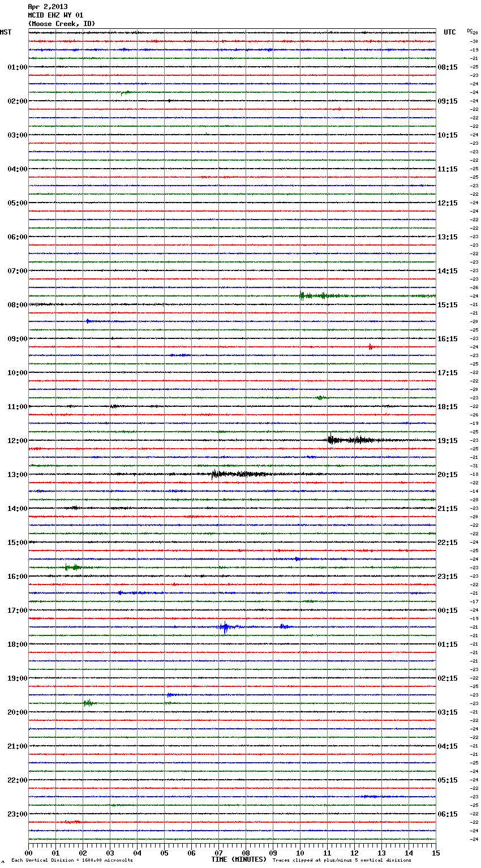Viewport: 481px width, 868px height.
Task: Click the "08:00" MST hour label
Action: [x=17, y=305]
